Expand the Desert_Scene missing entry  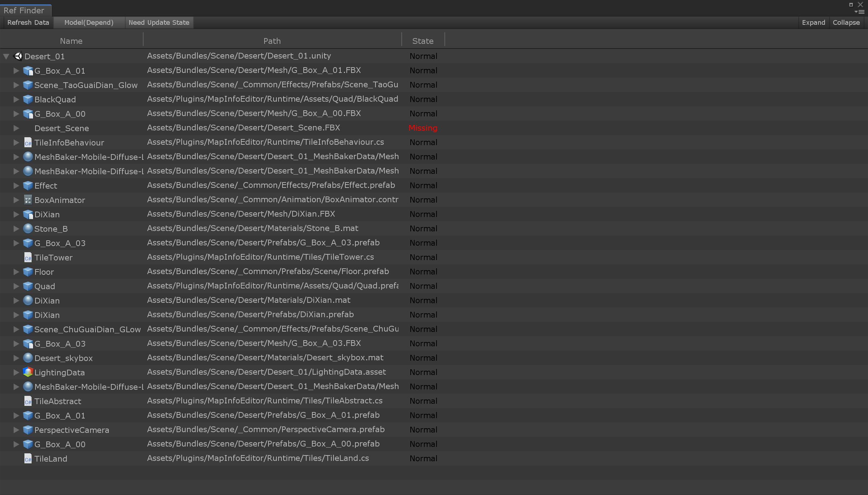coord(16,128)
